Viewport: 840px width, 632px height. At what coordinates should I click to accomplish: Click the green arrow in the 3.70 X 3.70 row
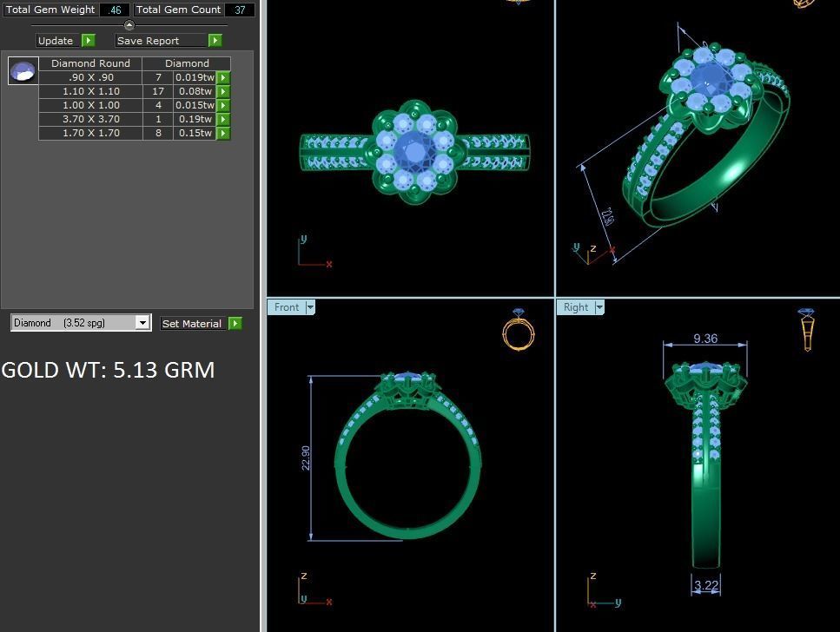223,120
